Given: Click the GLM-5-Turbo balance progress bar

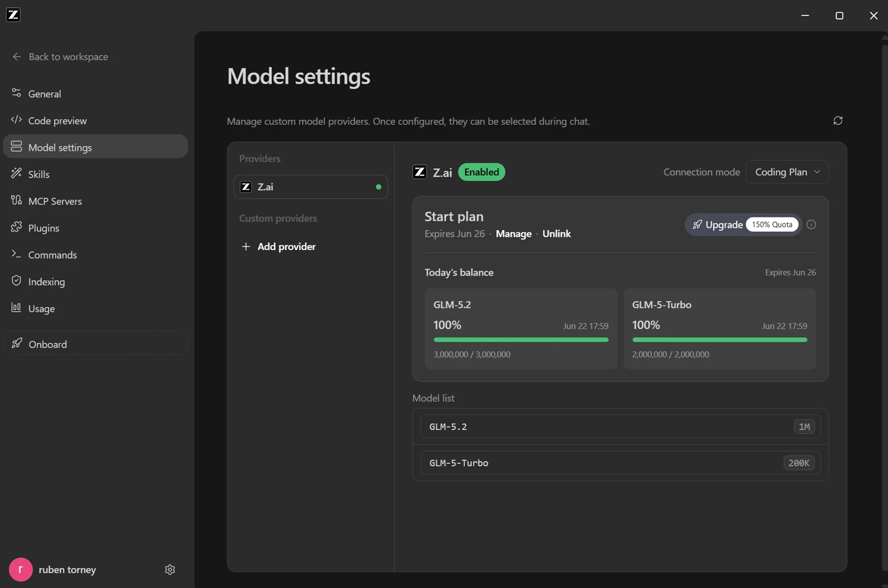Looking at the screenshot, I should click(720, 339).
